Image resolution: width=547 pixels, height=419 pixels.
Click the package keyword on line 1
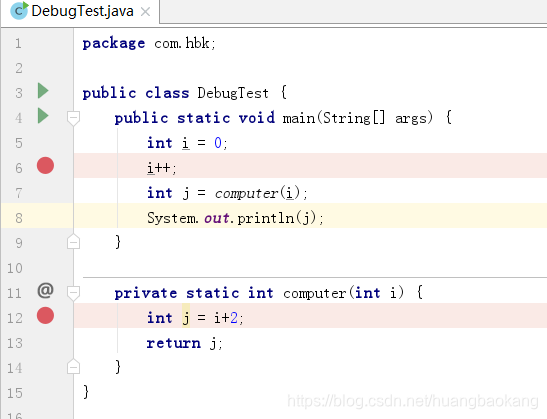pos(114,43)
